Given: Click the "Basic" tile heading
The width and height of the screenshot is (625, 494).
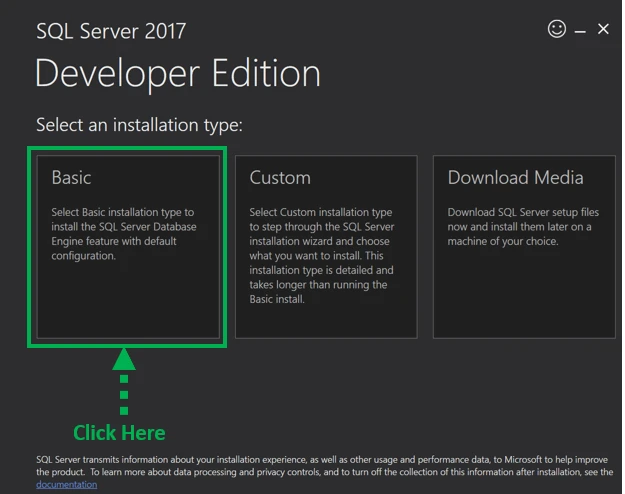Looking at the screenshot, I should pos(71,178).
